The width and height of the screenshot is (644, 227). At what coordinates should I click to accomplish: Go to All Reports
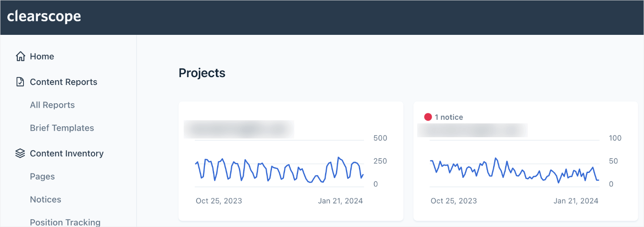tap(52, 105)
